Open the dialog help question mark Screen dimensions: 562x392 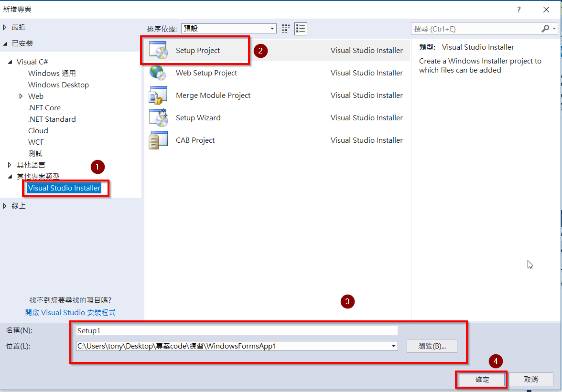coord(519,10)
